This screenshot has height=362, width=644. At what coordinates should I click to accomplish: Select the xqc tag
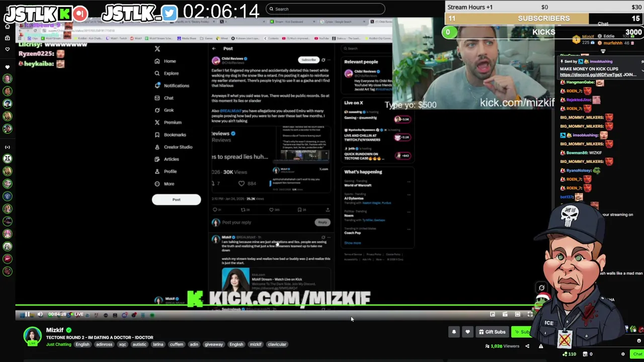click(x=122, y=344)
